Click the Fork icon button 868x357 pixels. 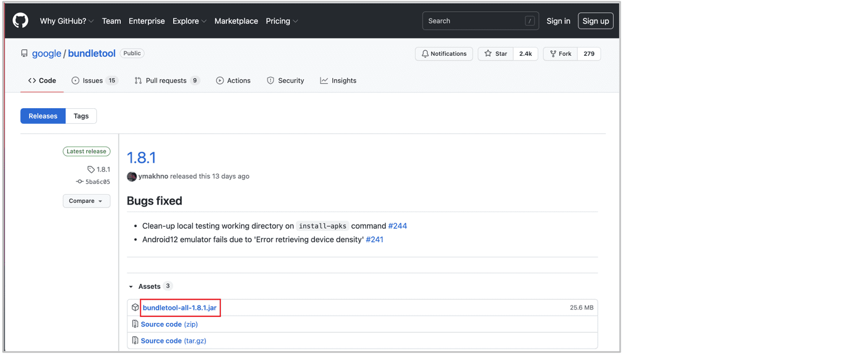(561, 54)
